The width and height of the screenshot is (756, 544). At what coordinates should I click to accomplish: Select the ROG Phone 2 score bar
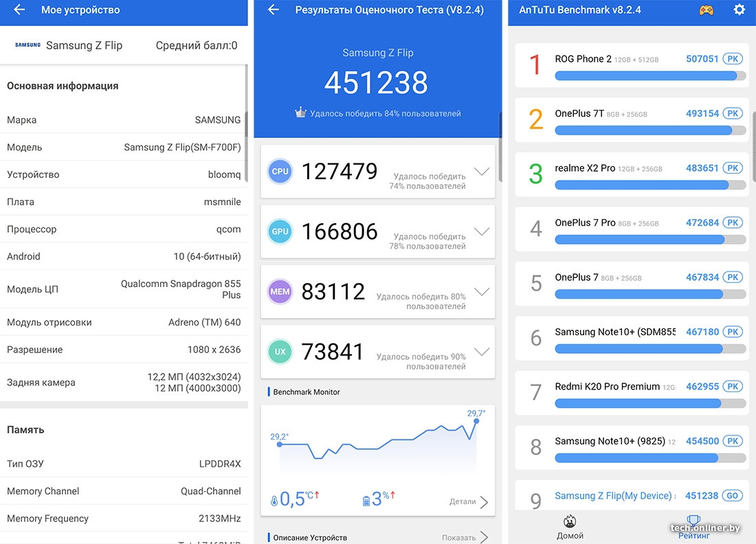click(x=650, y=76)
